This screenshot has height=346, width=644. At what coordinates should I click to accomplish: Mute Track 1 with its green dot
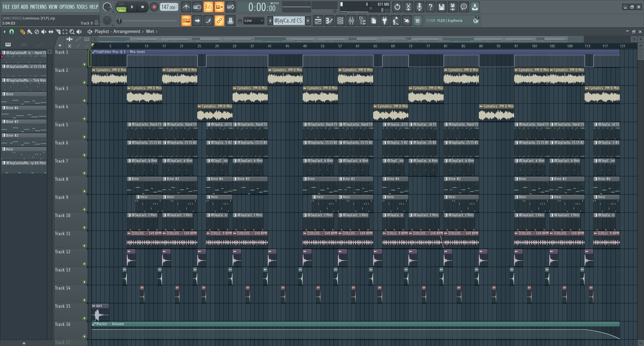[x=85, y=64]
